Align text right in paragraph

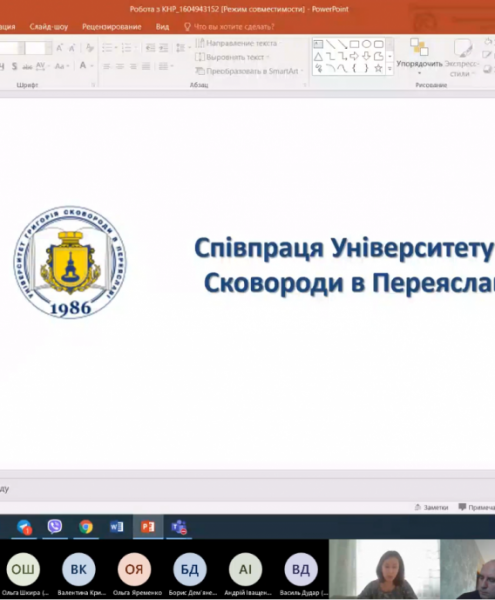[x=133, y=67]
